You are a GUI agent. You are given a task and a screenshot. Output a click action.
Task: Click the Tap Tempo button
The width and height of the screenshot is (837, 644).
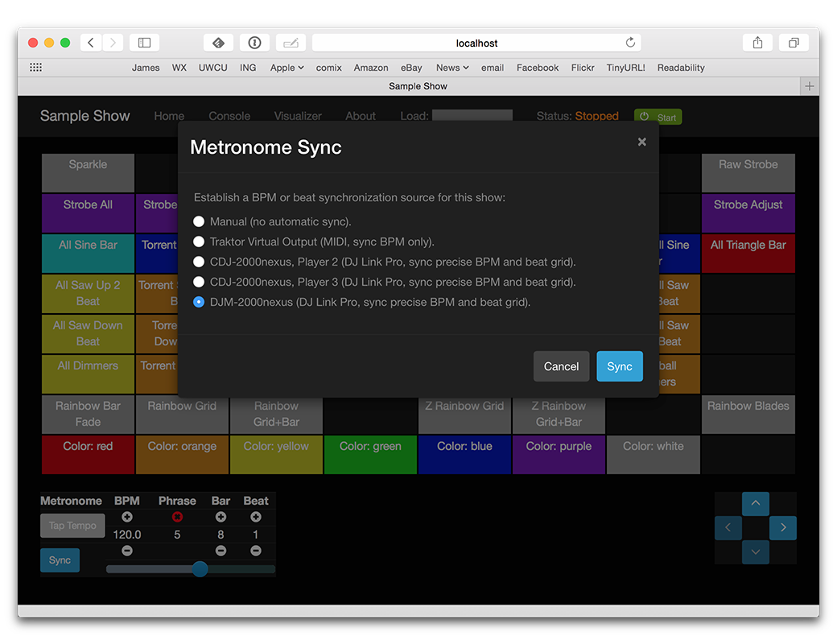pyautogui.click(x=72, y=526)
